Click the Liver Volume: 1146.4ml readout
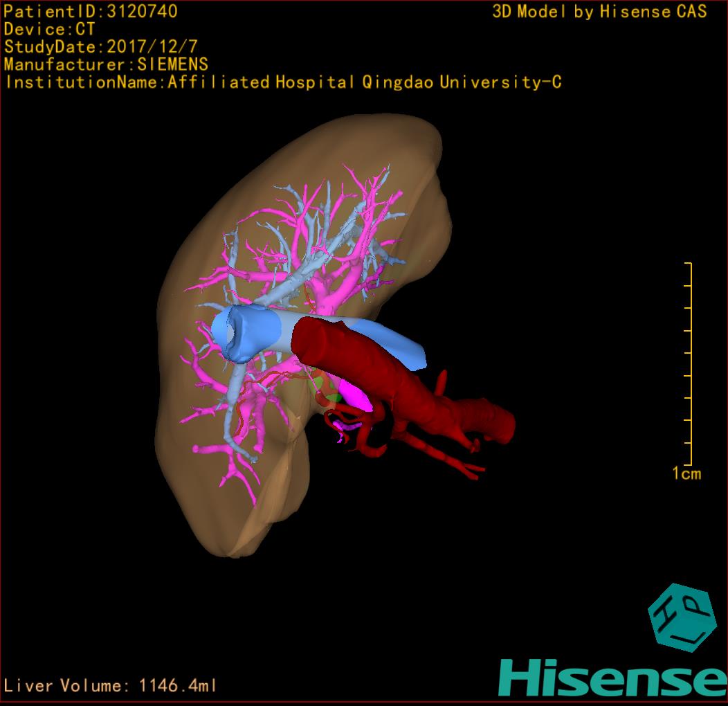The image size is (728, 706). [x=111, y=686]
